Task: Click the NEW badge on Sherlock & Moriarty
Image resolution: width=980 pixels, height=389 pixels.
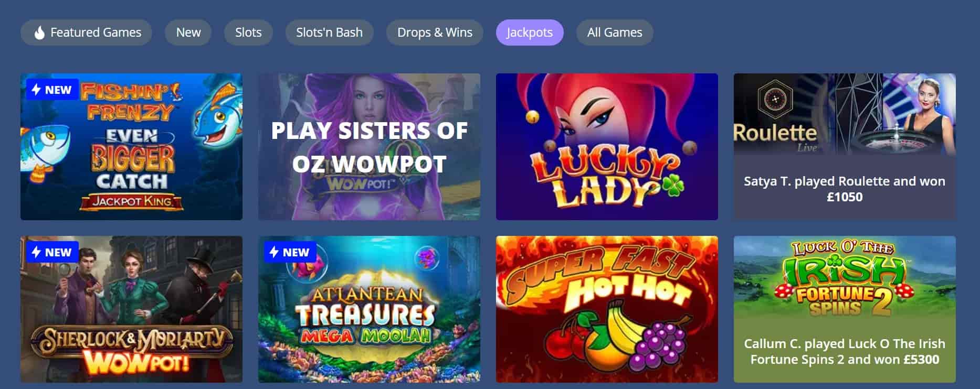Action: click(52, 252)
